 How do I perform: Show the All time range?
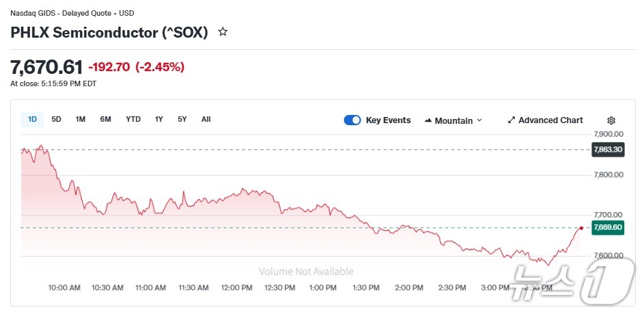click(206, 120)
